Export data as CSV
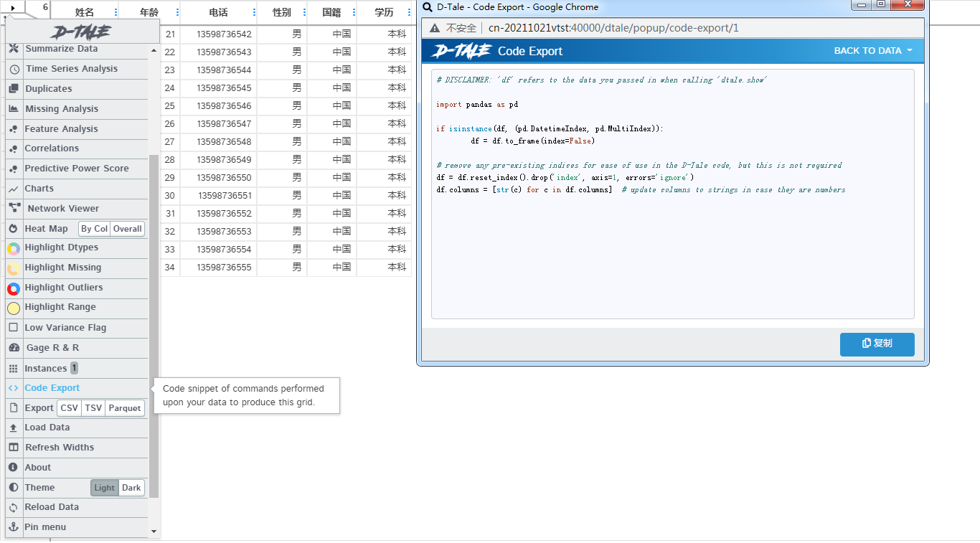 click(x=70, y=408)
